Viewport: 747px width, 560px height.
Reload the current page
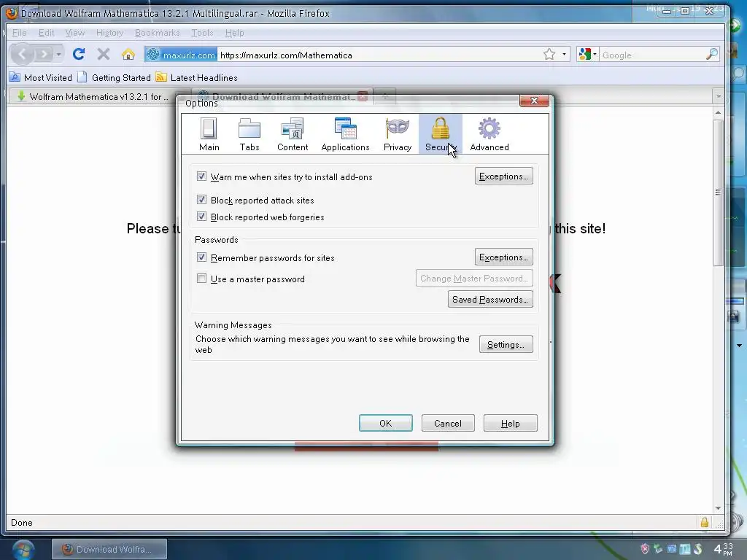pyautogui.click(x=79, y=54)
